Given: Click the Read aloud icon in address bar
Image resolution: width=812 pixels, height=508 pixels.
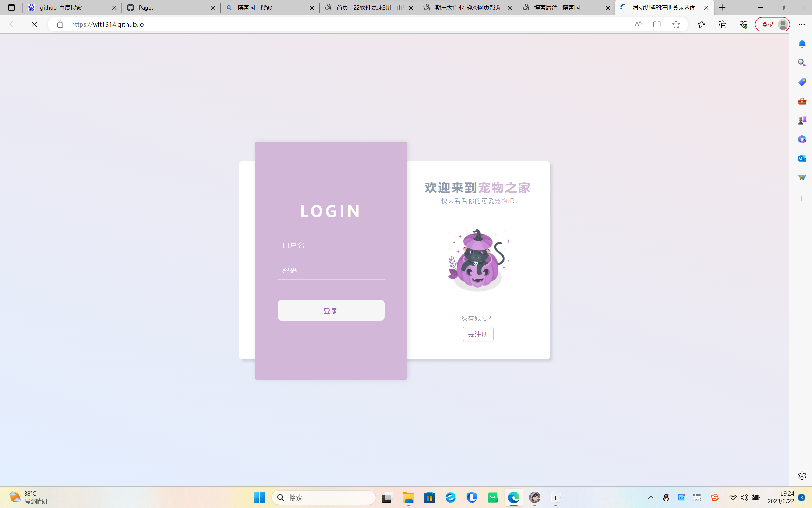Looking at the screenshot, I should pos(638,24).
